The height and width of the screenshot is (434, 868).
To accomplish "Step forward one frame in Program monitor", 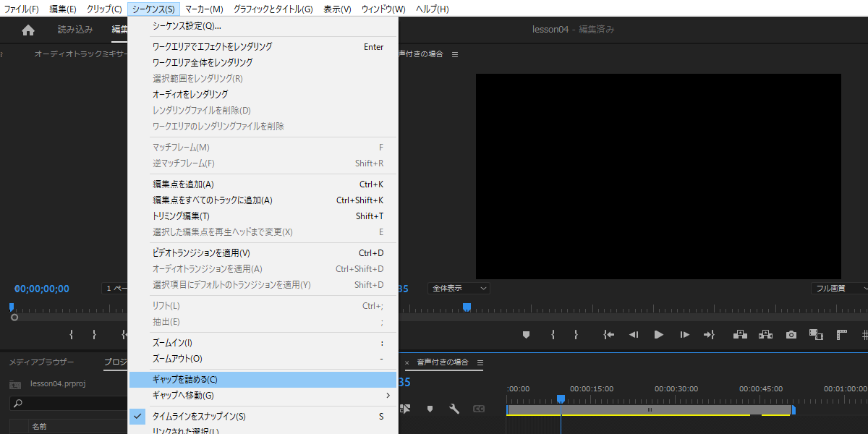I will click(684, 334).
